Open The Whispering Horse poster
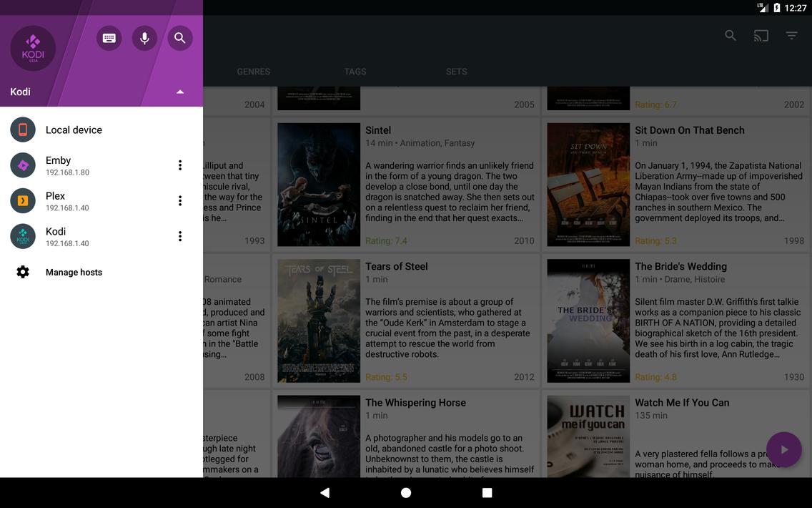This screenshot has height=508, width=812. pyautogui.click(x=319, y=436)
